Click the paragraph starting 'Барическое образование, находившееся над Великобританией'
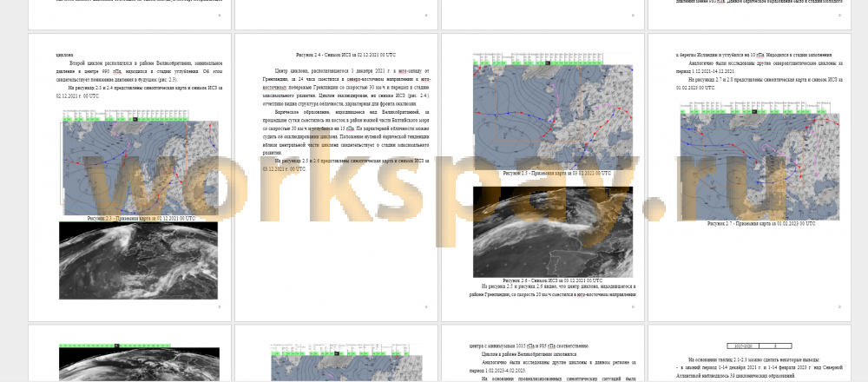 pos(346,132)
